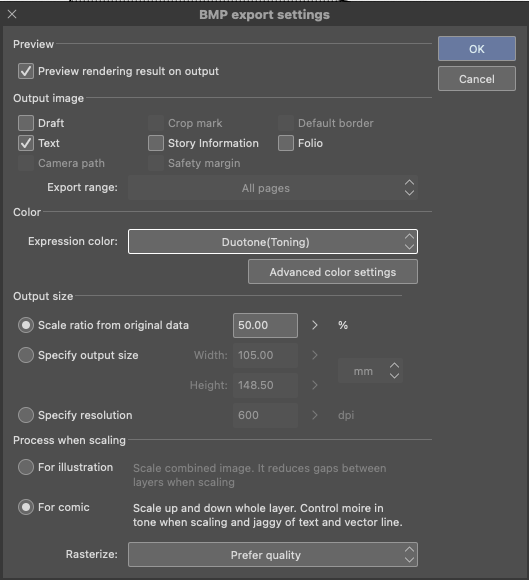Click the scale ratio 50.00 field
Viewport: 529px width, 580px height.
coord(265,325)
